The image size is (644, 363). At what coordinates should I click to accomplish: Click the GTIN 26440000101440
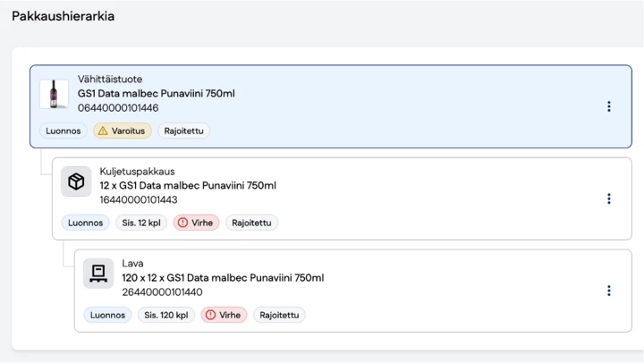[x=162, y=292]
